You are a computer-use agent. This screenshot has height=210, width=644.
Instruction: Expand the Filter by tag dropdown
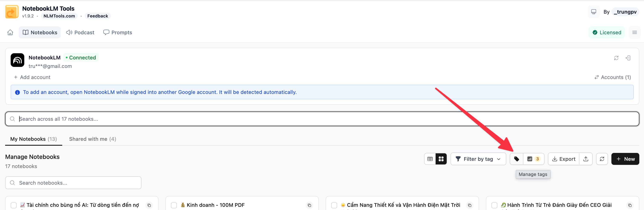click(x=478, y=159)
